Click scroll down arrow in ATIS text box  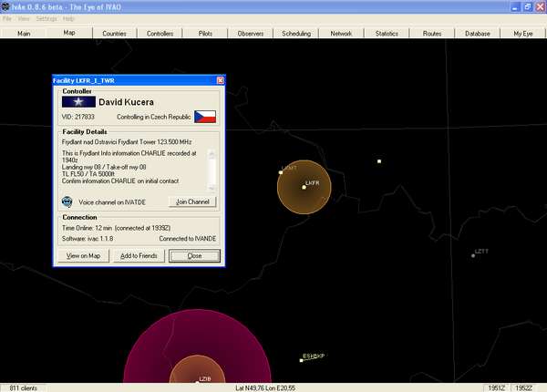tap(212, 188)
